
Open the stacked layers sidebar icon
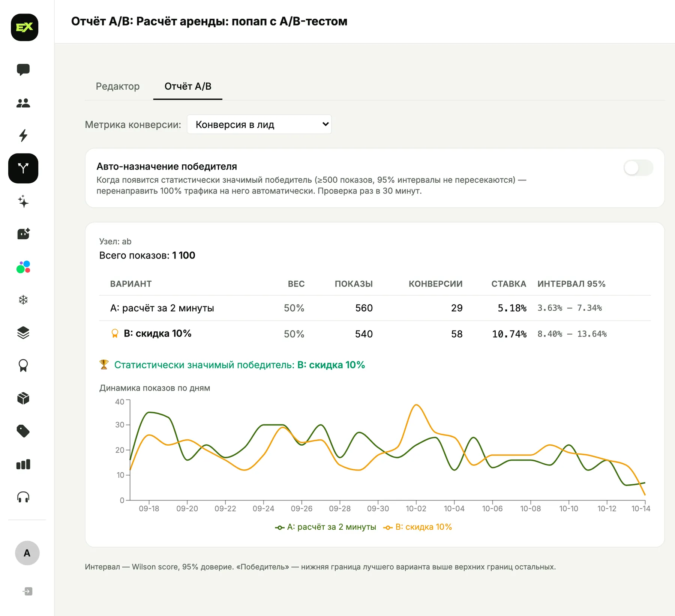click(23, 333)
